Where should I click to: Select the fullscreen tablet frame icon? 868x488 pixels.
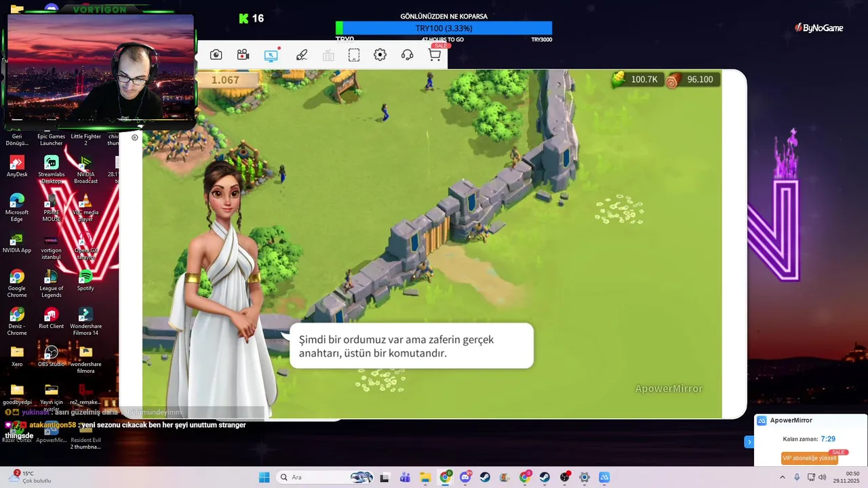click(354, 55)
